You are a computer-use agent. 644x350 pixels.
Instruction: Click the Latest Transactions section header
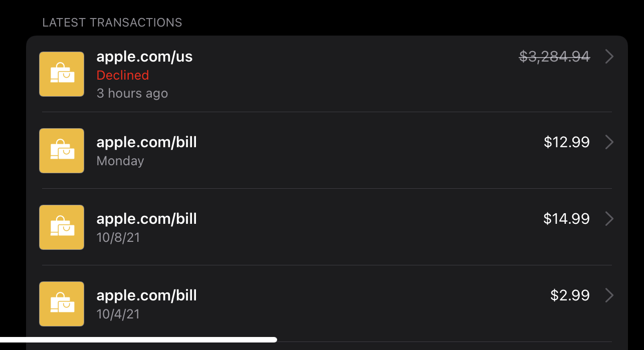(112, 23)
